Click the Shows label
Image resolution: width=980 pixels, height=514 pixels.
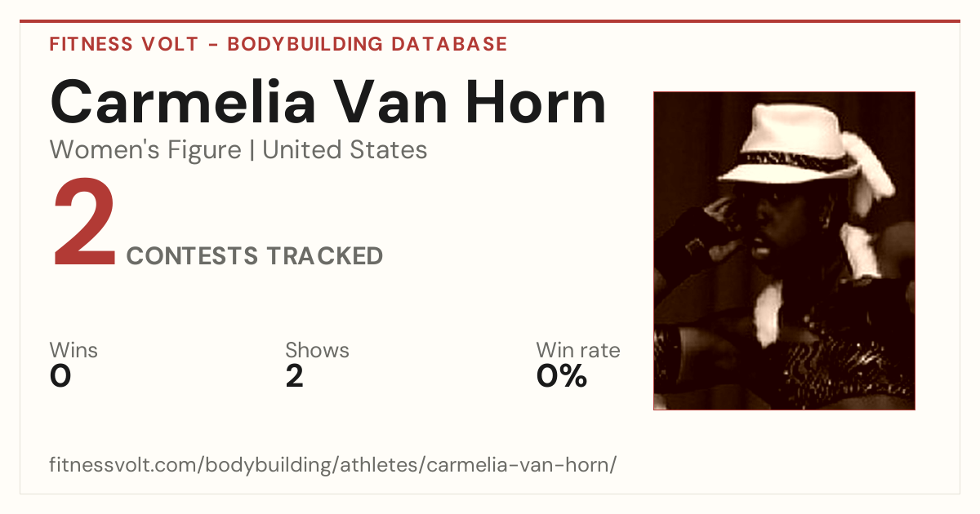317,351
